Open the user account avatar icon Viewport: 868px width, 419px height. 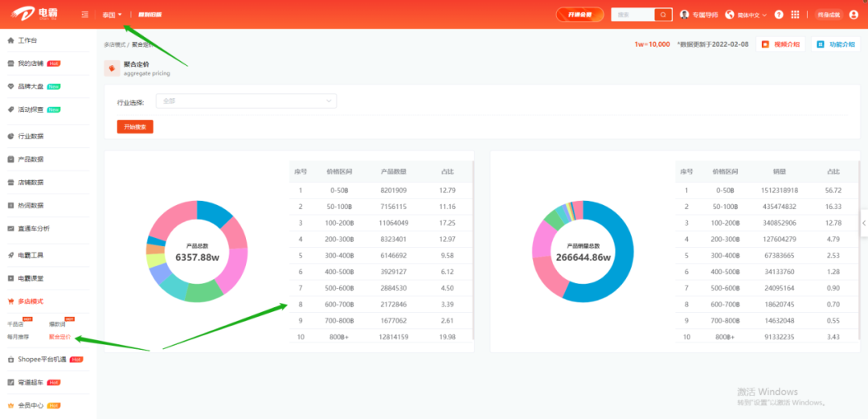tap(854, 14)
